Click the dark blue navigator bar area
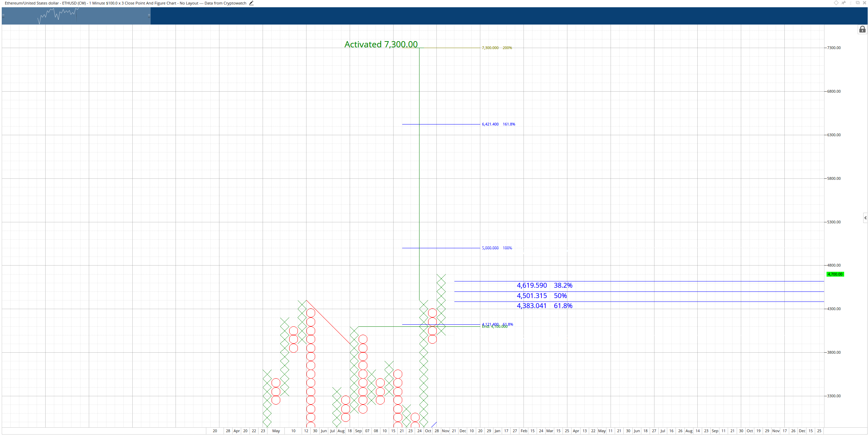 (x=509, y=16)
